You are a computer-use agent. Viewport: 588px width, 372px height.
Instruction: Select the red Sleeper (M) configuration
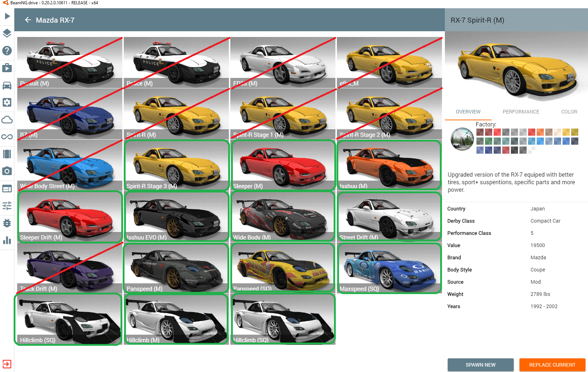tap(283, 165)
